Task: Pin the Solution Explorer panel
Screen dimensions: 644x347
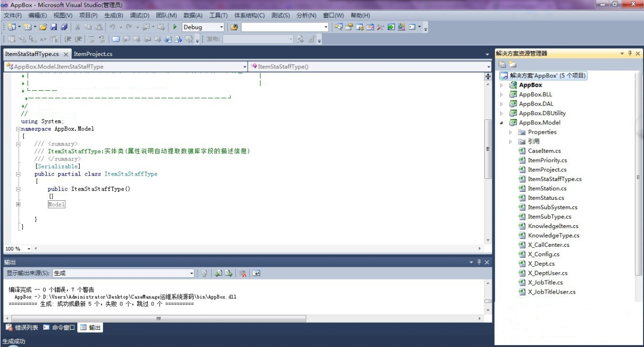Action: pos(630,54)
